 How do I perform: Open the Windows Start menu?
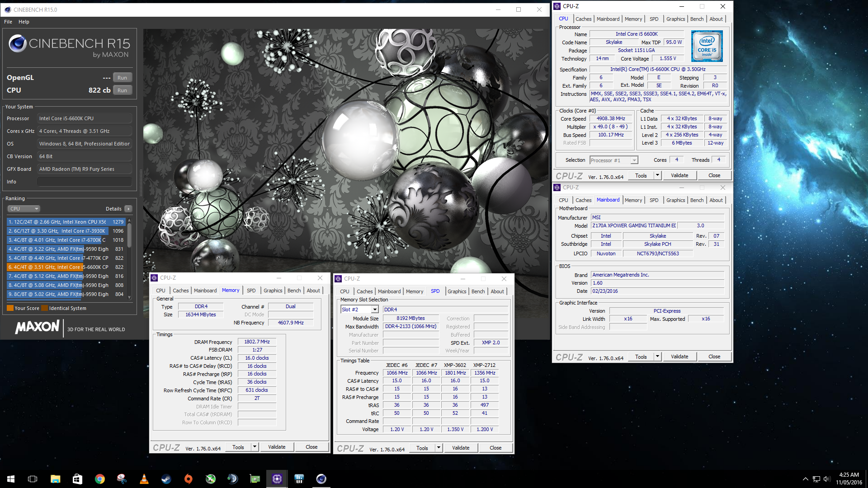tap(11, 479)
